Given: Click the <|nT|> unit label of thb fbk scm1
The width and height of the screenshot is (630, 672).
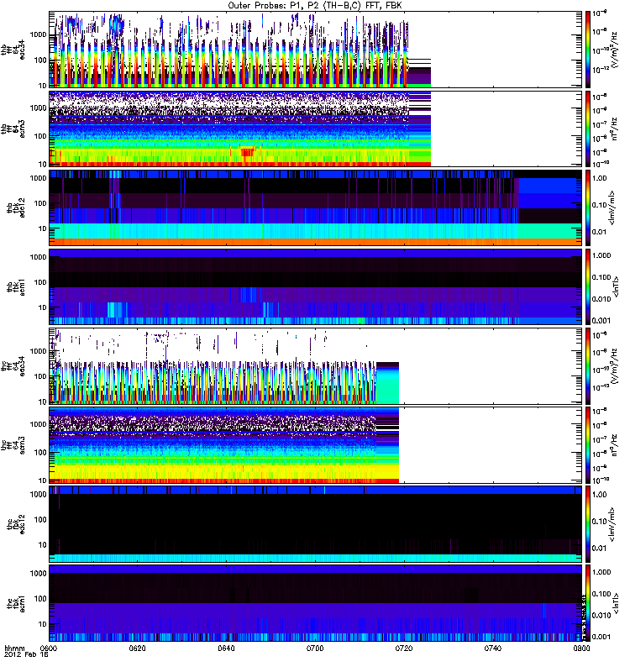Looking at the screenshot, I should coord(617,286).
